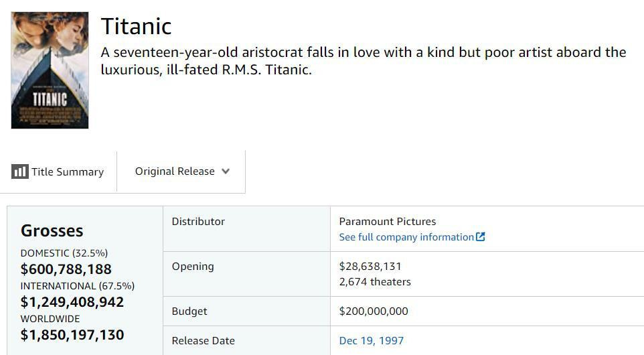
Task: Click the movie synopsis description text
Action: pos(364,61)
